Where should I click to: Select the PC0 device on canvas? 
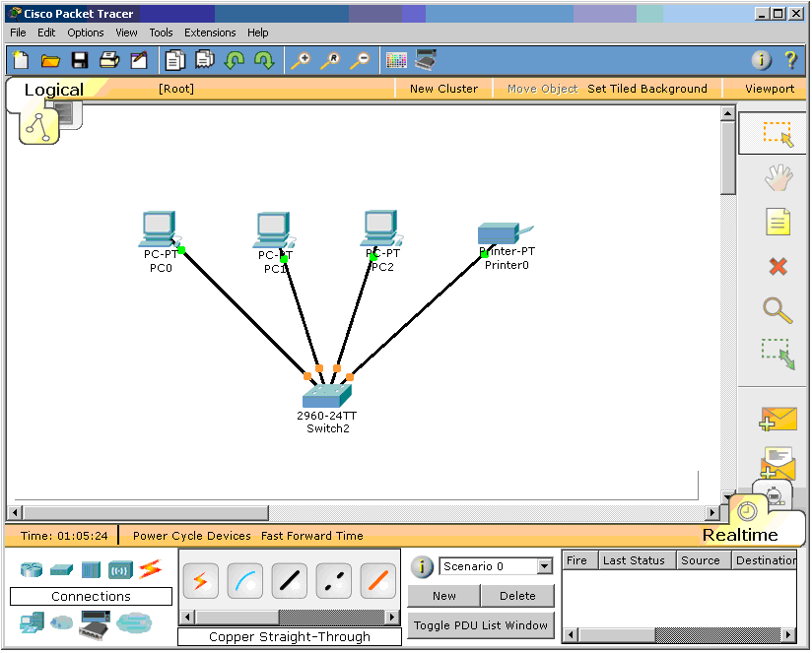pyautogui.click(x=159, y=229)
